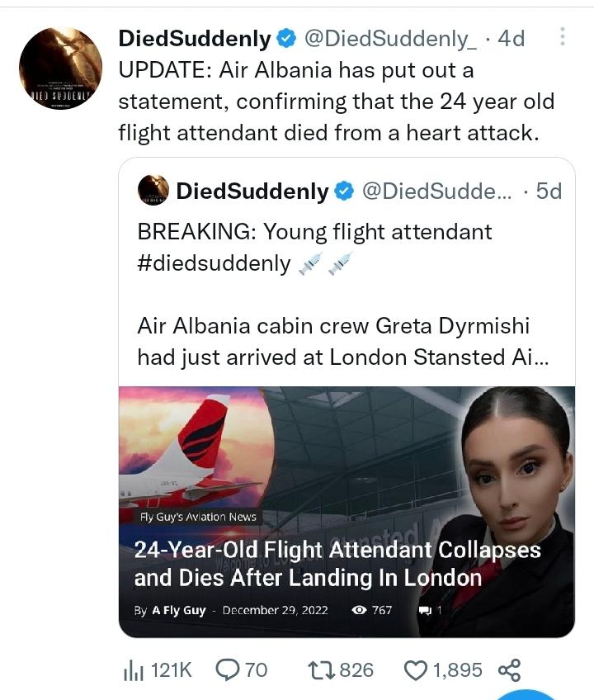Click the article comments count icon
This screenshot has width=594, height=700.
pyautogui.click(x=426, y=611)
